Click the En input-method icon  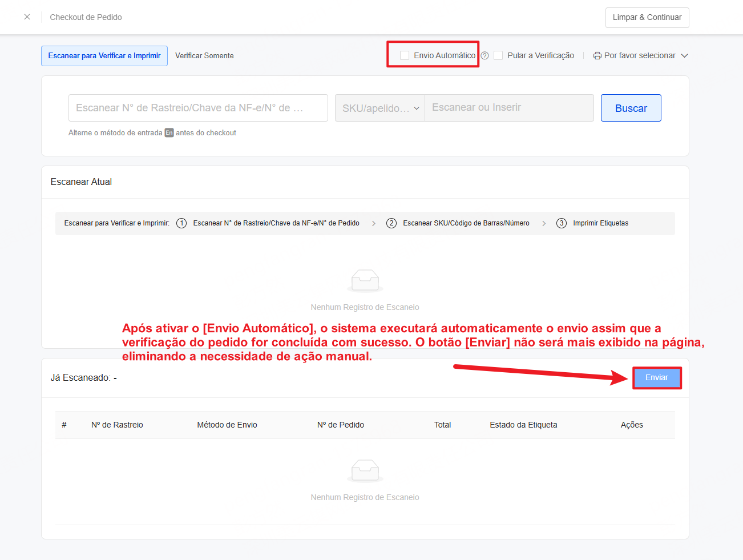[169, 133]
